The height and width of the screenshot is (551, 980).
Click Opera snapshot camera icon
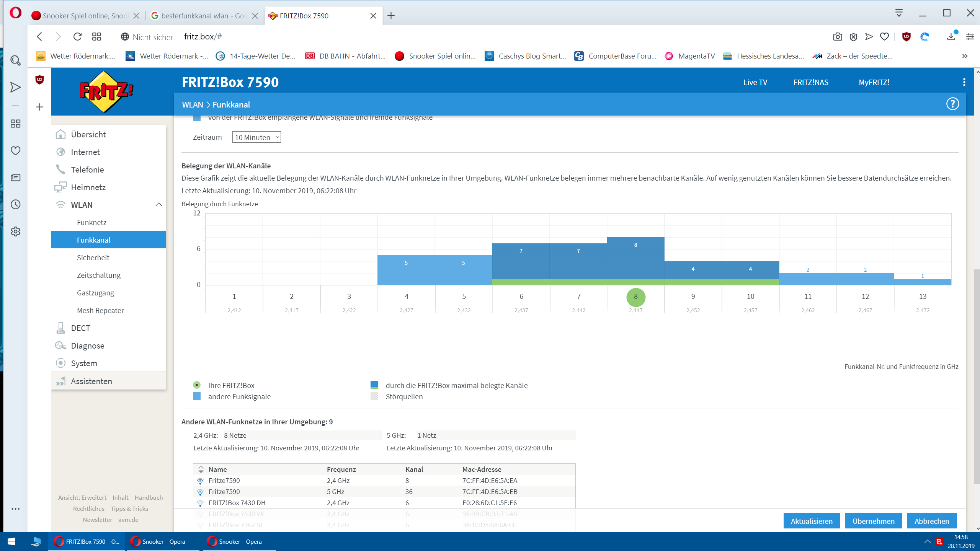(838, 37)
